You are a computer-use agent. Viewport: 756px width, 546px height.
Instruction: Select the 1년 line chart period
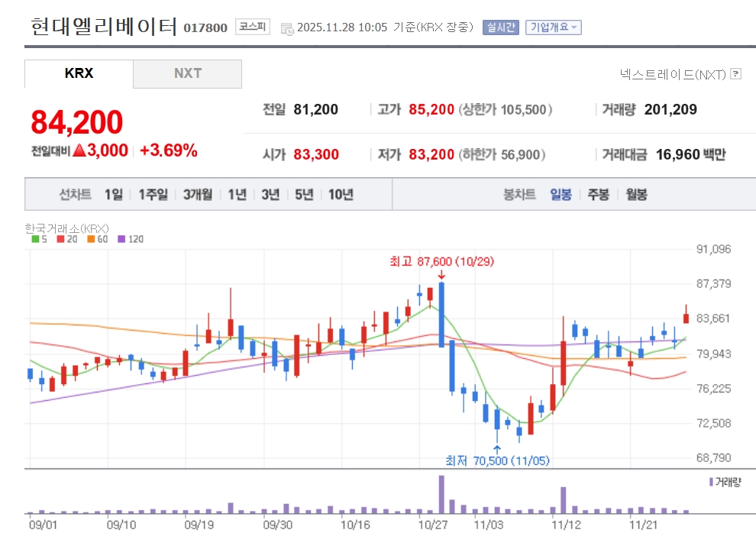(237, 195)
